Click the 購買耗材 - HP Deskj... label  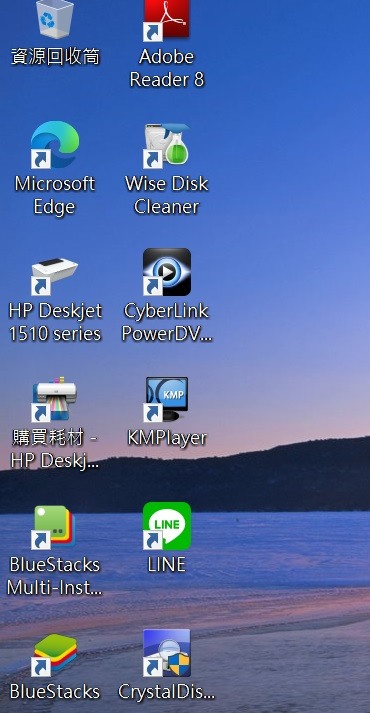point(55,450)
